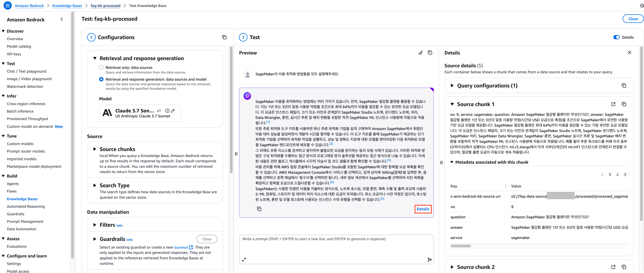The height and width of the screenshot is (273, 644).
Task: Open Guardrails in the sidebar
Action: 16,214
